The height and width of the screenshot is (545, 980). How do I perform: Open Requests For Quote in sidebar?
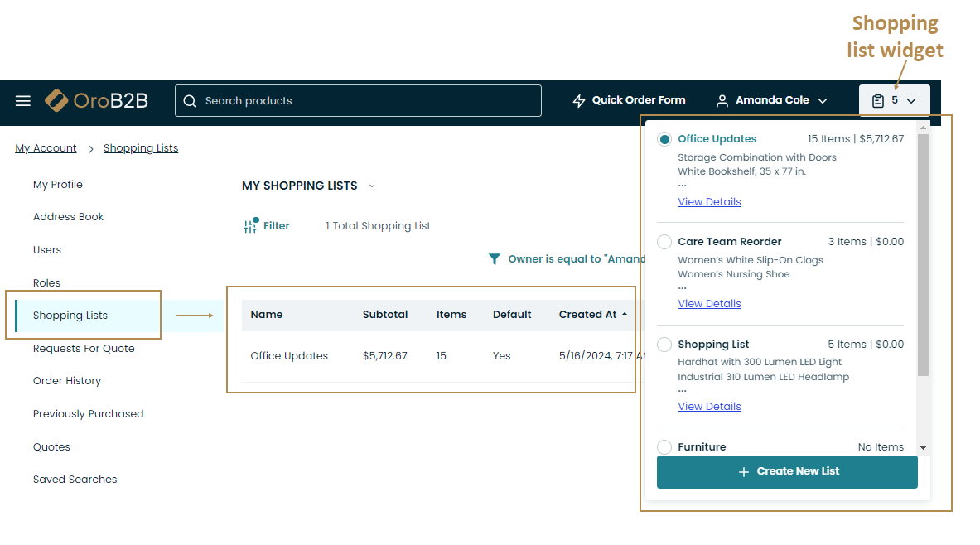(x=84, y=349)
